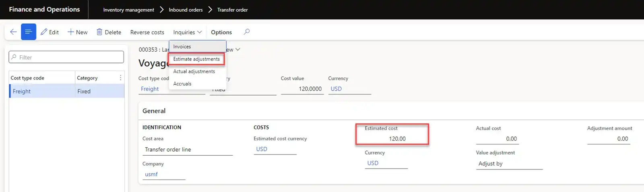The image size is (644, 192).
Task: Click the New plus button
Action: pos(77,32)
